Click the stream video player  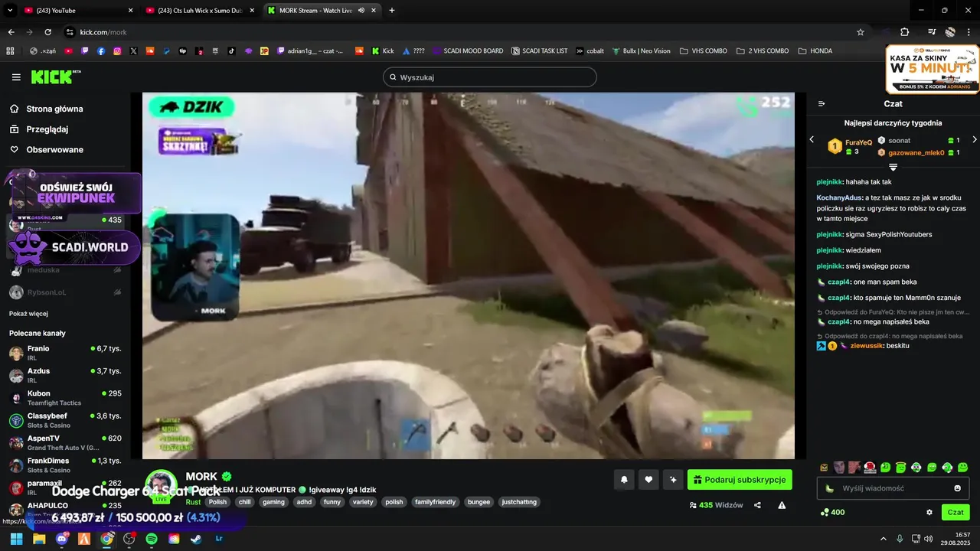(469, 275)
